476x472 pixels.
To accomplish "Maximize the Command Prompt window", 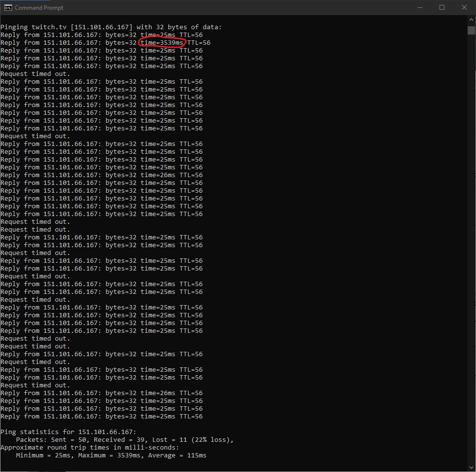I will 442,7.
